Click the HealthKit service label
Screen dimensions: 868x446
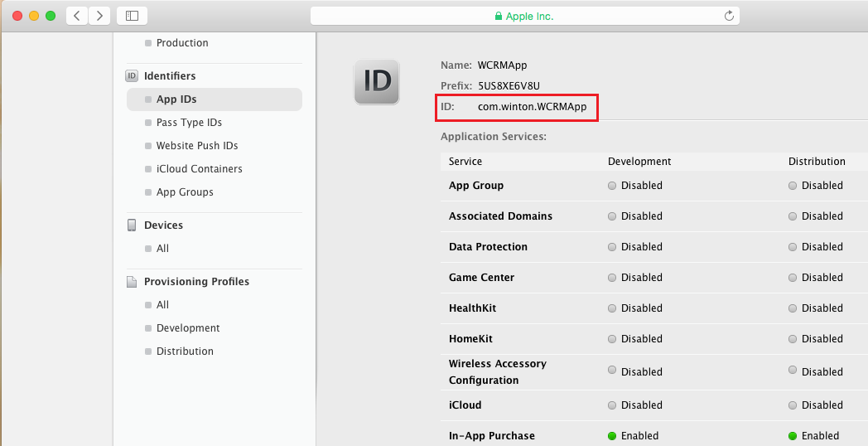pyautogui.click(x=472, y=308)
